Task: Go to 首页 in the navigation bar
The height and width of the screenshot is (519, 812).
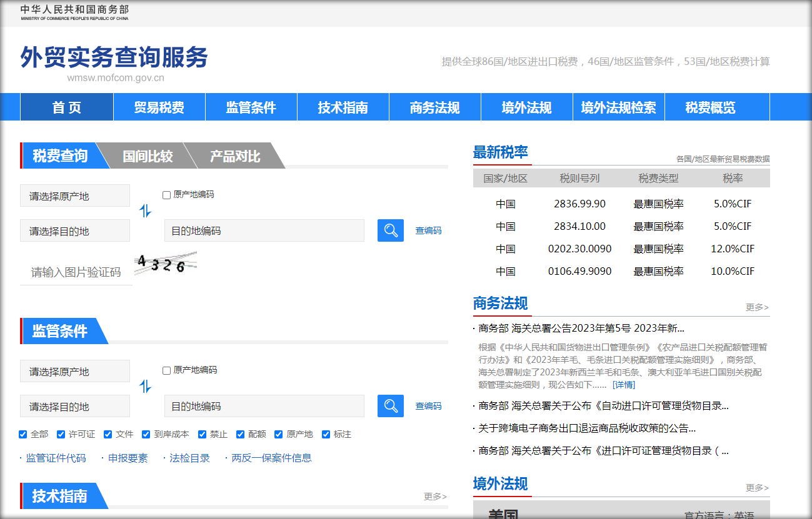Action: (x=67, y=107)
